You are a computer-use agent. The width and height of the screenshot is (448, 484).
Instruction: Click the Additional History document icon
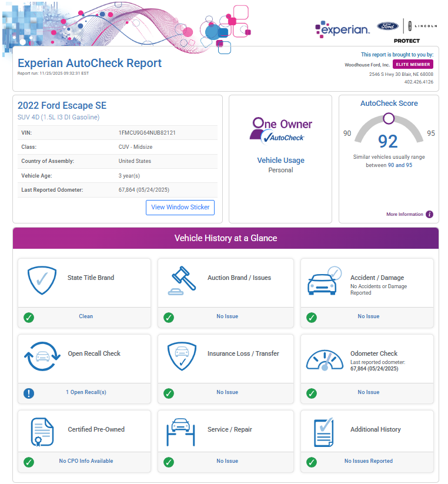[x=324, y=432]
